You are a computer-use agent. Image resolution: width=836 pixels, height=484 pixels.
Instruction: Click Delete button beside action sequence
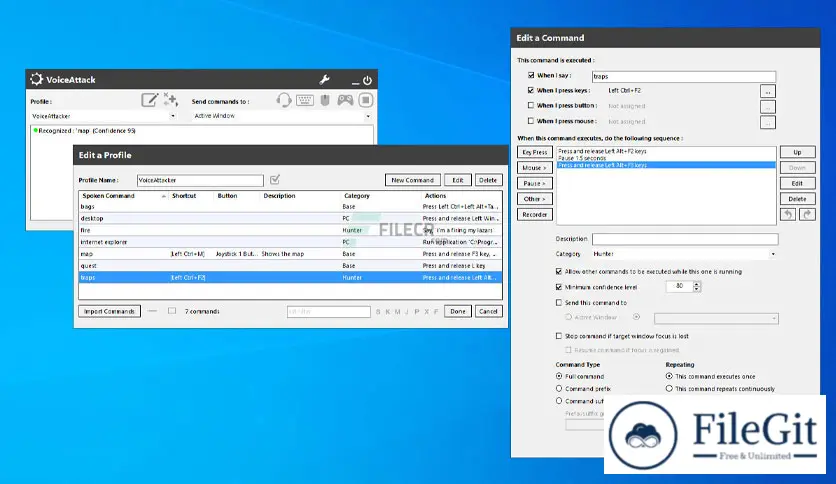click(798, 199)
